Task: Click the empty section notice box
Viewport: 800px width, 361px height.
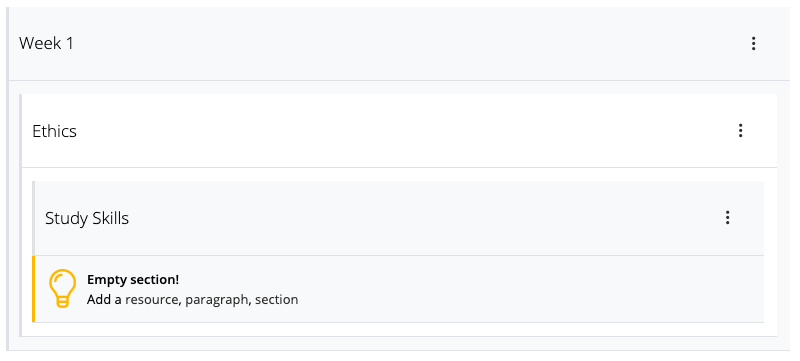Action: pyautogui.click(x=398, y=289)
